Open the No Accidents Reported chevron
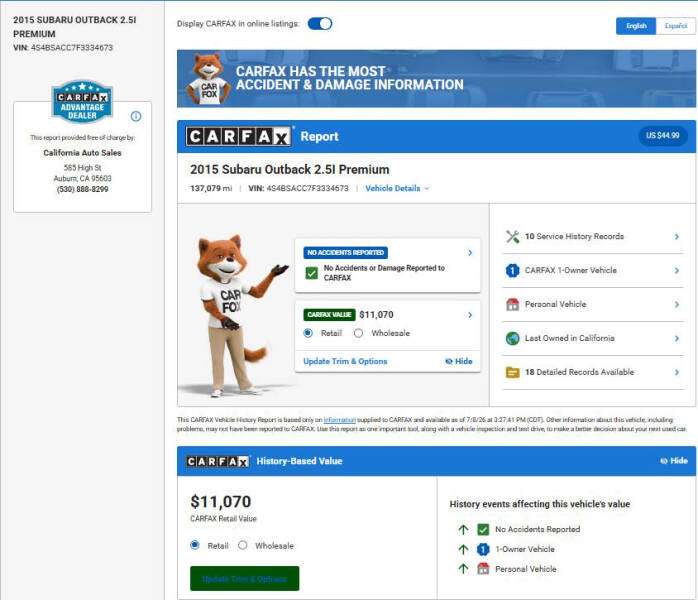This screenshot has width=698, height=600. (470, 253)
